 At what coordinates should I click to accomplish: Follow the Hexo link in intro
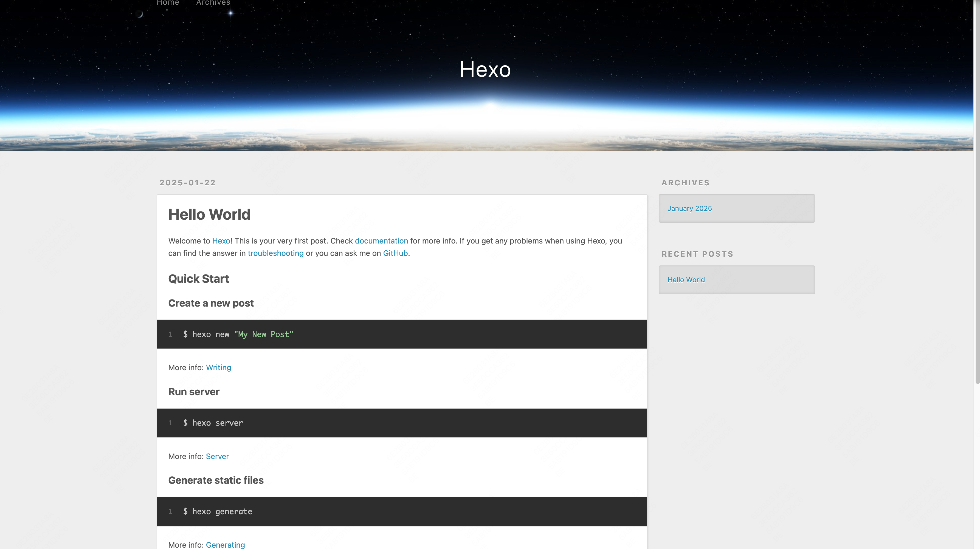point(221,241)
